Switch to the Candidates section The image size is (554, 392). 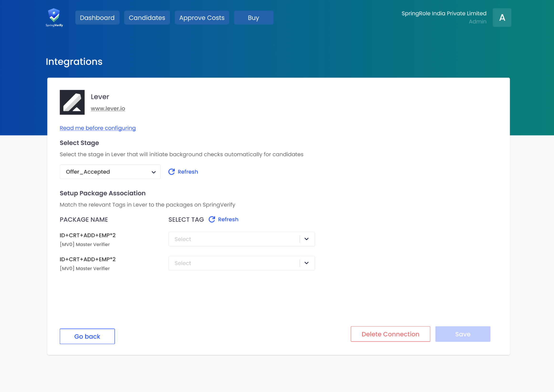click(x=147, y=17)
